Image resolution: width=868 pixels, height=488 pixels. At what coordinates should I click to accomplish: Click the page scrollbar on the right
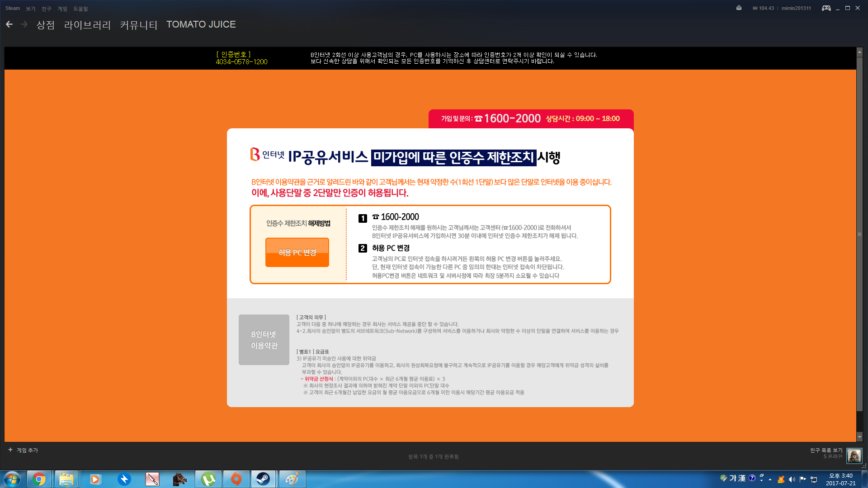click(859, 234)
